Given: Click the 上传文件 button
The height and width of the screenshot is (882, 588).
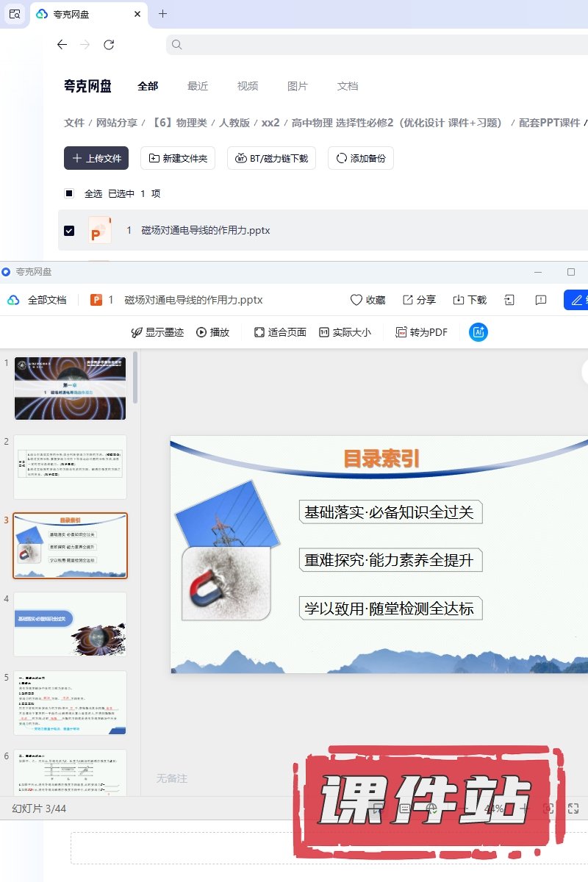Looking at the screenshot, I should pos(96,158).
